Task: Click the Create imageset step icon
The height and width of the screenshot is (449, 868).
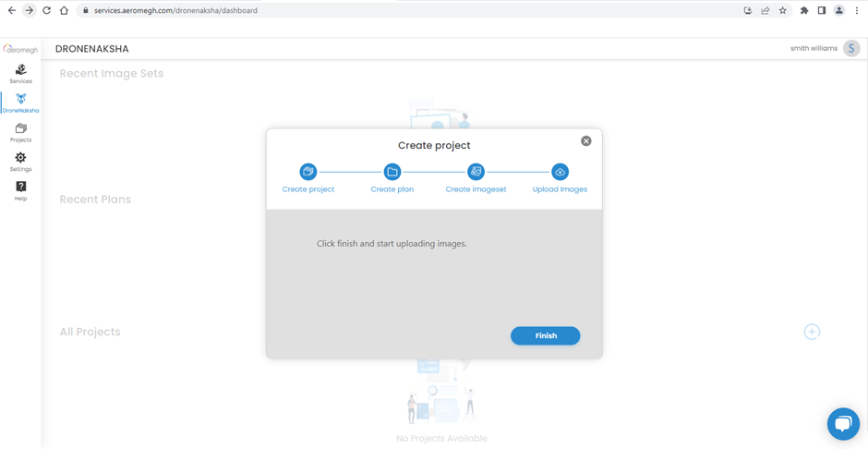Action: (476, 172)
